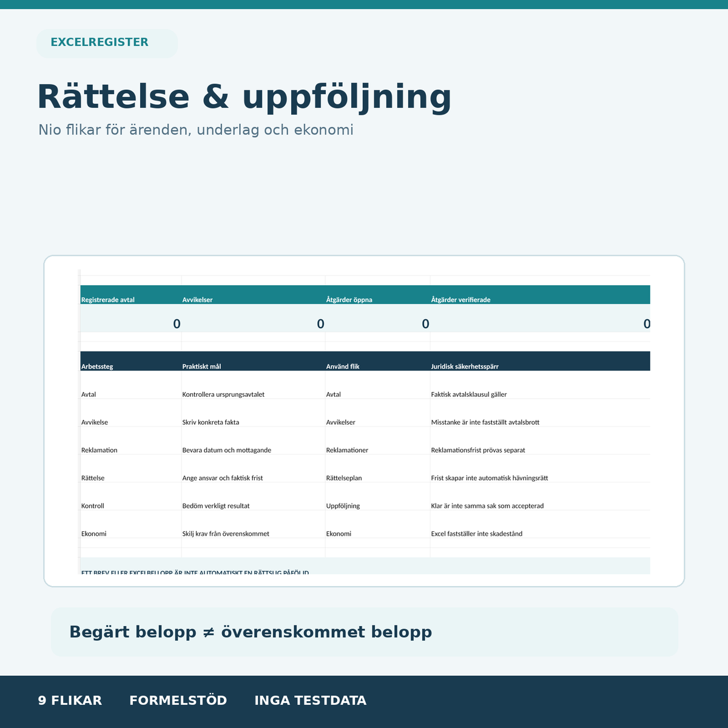Select the 'Praktiskt mål' column header

[253, 361]
